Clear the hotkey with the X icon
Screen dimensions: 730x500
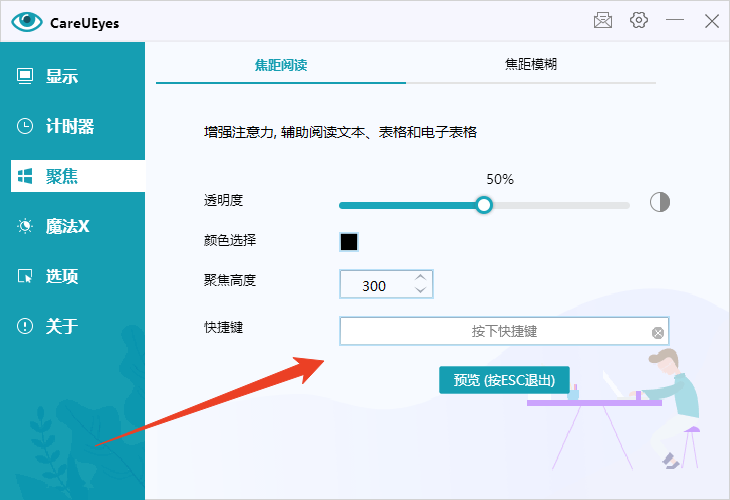click(x=657, y=332)
